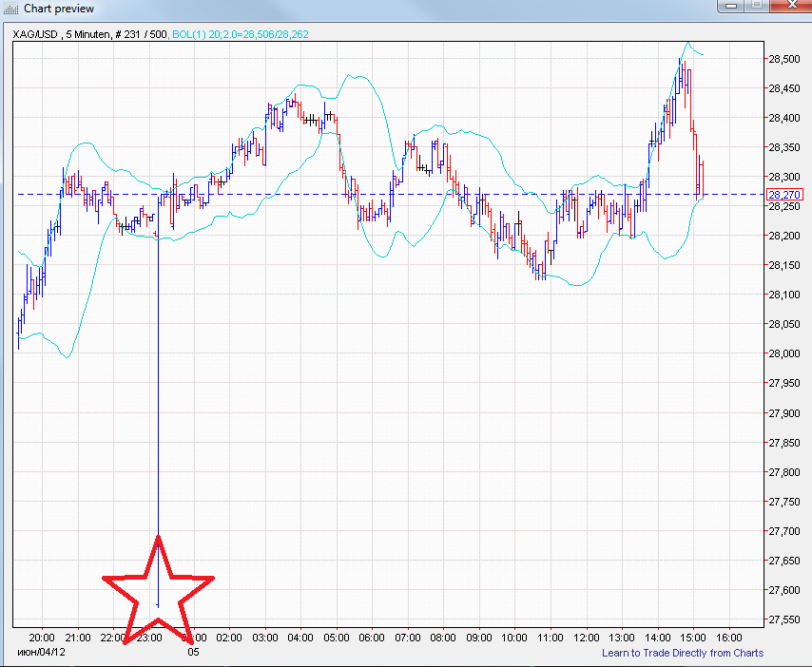Open the Learn to Trade Directly from Charts link
The width and height of the screenshot is (812, 667).
point(683,653)
